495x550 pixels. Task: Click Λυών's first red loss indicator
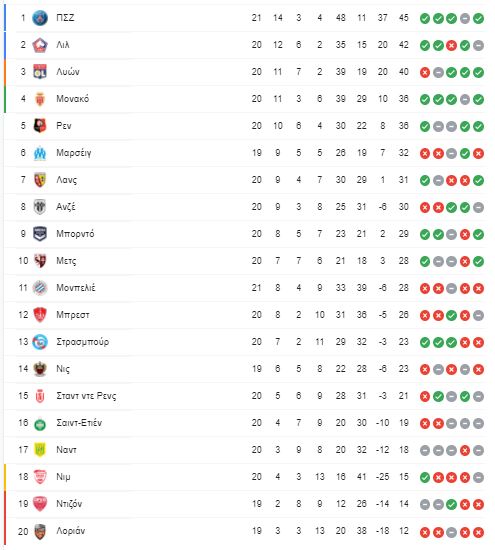[425, 72]
